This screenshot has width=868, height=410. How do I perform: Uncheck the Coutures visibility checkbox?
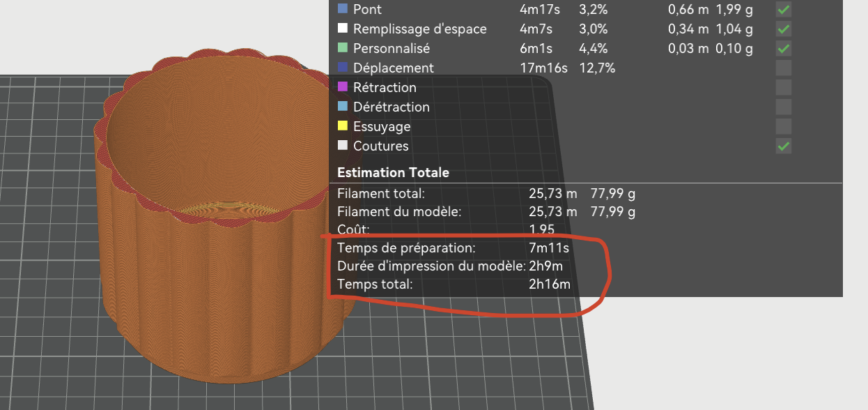pyautogui.click(x=784, y=146)
